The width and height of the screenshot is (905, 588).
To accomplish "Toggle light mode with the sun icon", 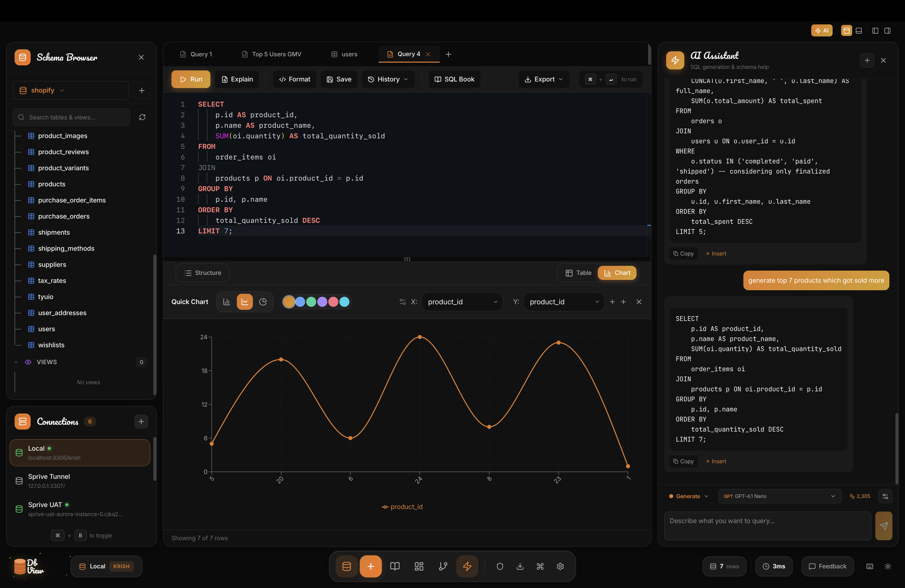I will click(888, 566).
